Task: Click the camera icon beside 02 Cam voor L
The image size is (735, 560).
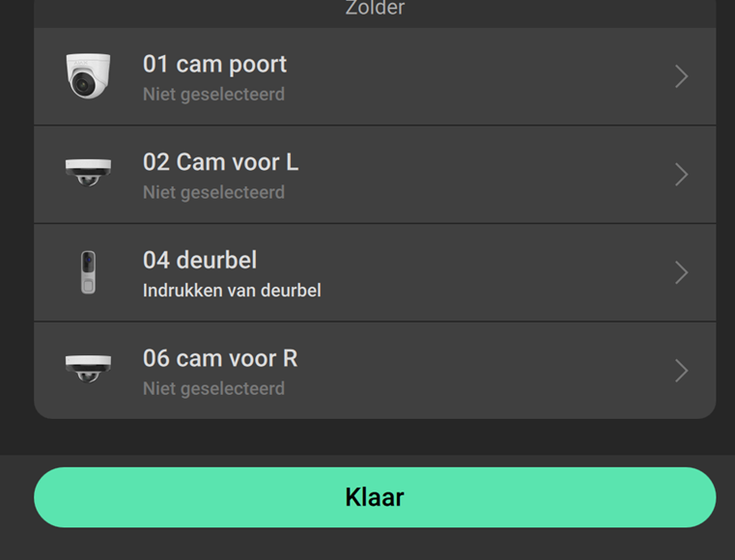Action: pyautogui.click(x=88, y=173)
